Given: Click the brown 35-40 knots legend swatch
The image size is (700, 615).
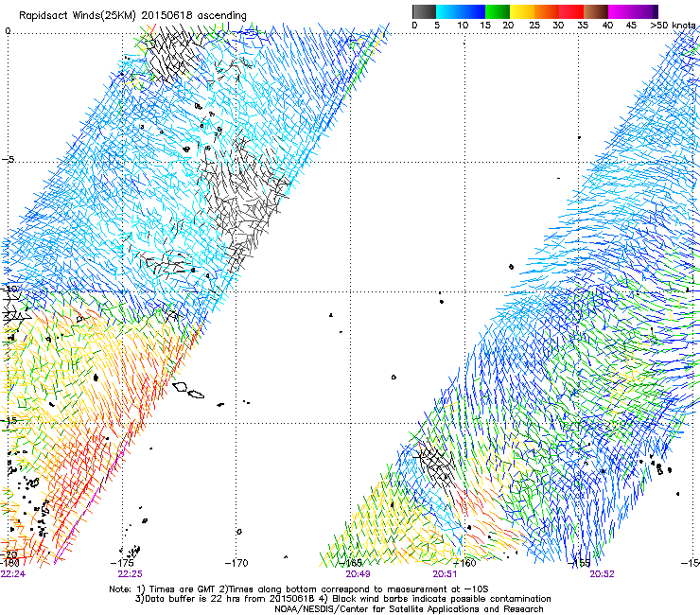Looking at the screenshot, I should (596, 12).
